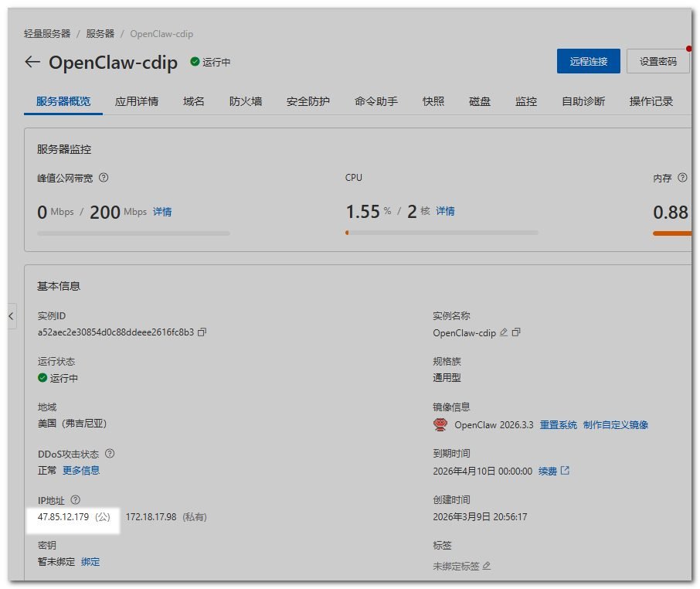
Task: Select private IP 172.18.17.98
Action: [151, 517]
